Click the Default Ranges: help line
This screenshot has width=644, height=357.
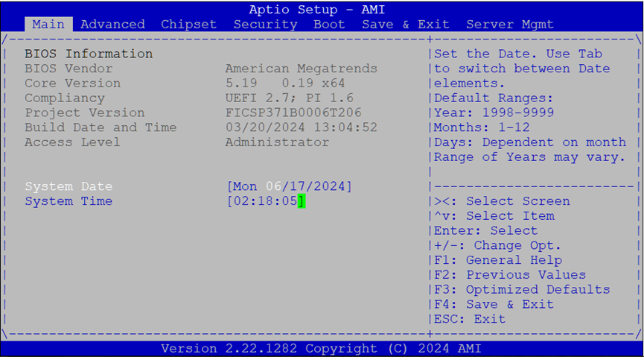click(x=494, y=98)
